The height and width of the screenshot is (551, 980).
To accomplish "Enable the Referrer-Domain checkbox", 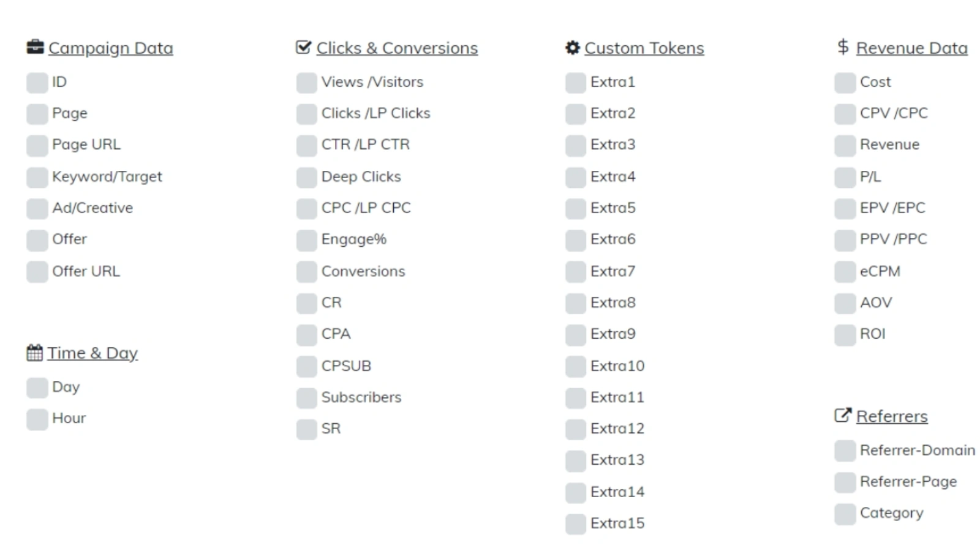I will 845,451.
